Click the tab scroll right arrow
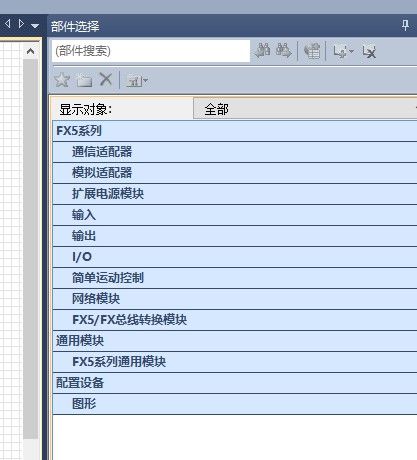 21,24
